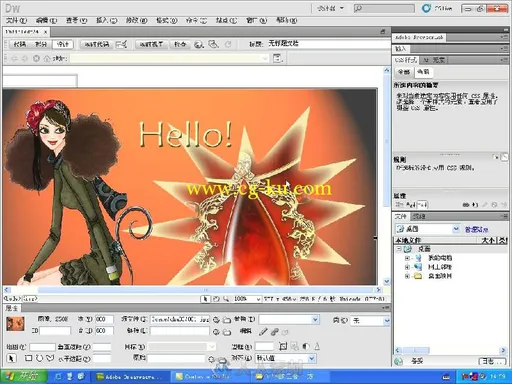Open the 插入 (Insert) menu
Image resolution: width=512 pixels, height=384 pixels.
tap(107, 20)
